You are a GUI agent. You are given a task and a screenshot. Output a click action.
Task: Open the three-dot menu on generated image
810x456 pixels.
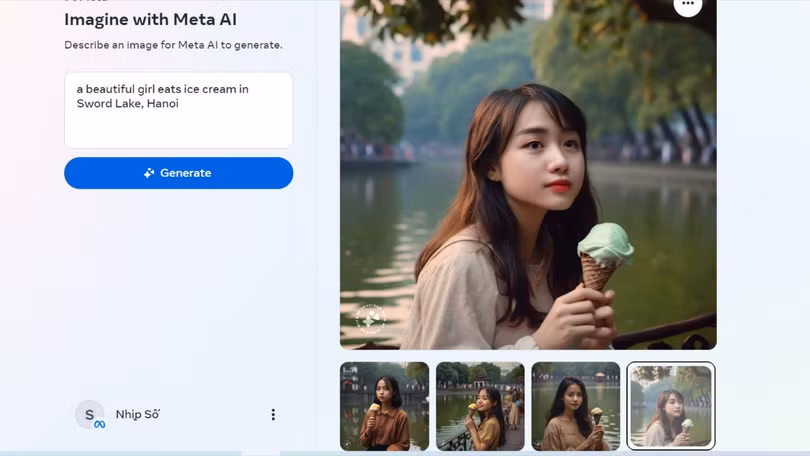688,5
